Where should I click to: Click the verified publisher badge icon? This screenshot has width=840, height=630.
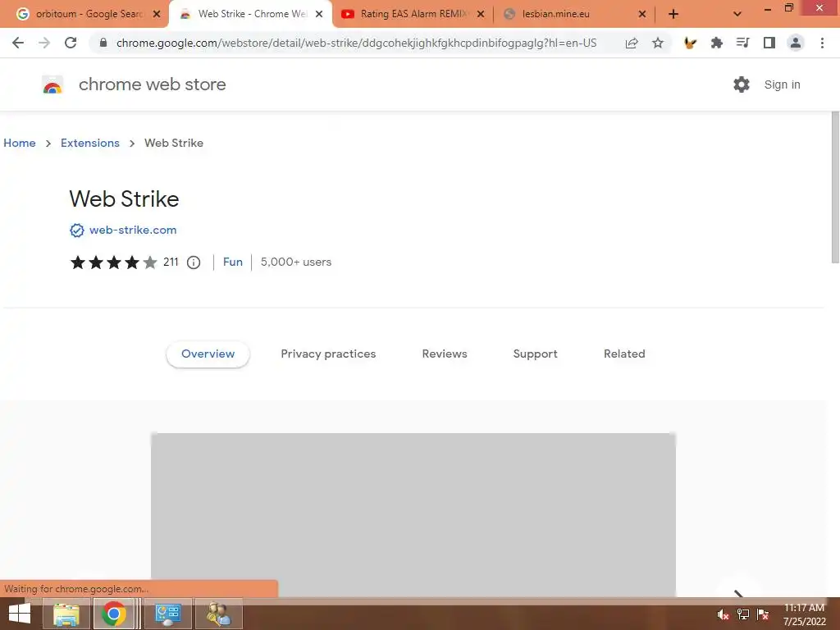(77, 231)
